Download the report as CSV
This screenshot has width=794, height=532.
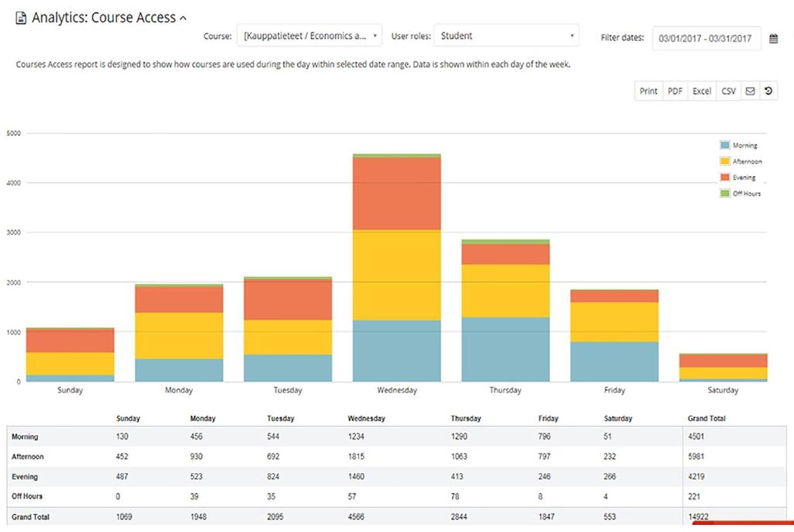click(729, 92)
